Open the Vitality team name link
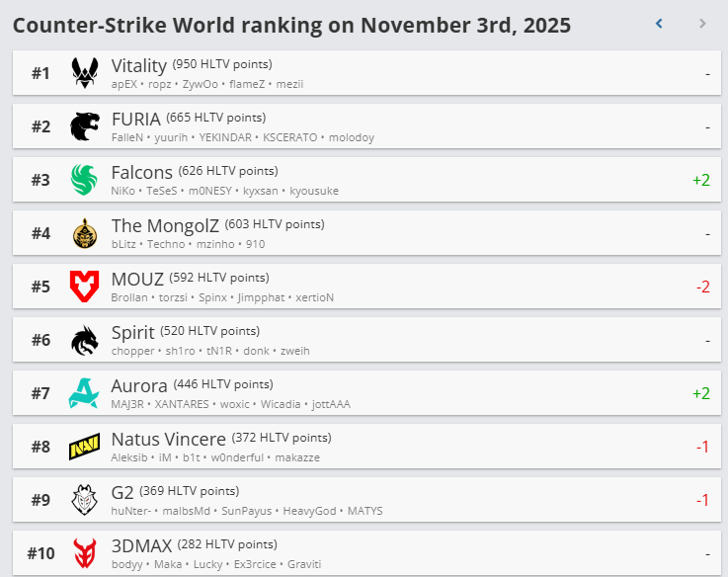 click(139, 66)
